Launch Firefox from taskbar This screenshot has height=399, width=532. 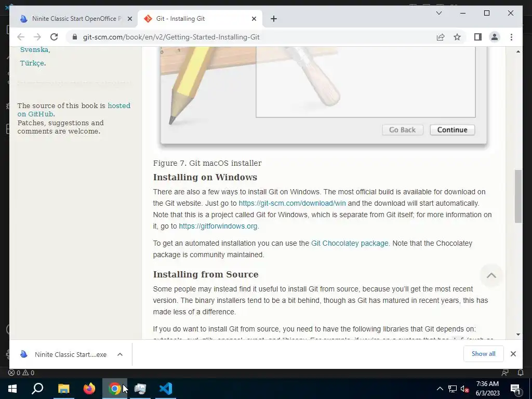point(89,389)
